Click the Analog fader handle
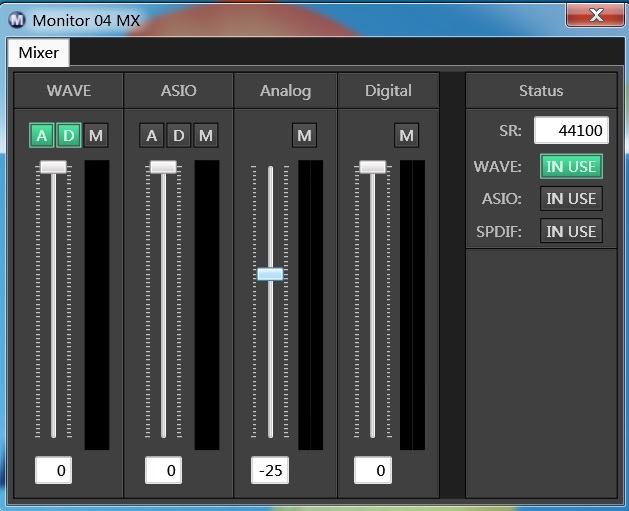Screen dimensions: 629x511 [270, 274]
